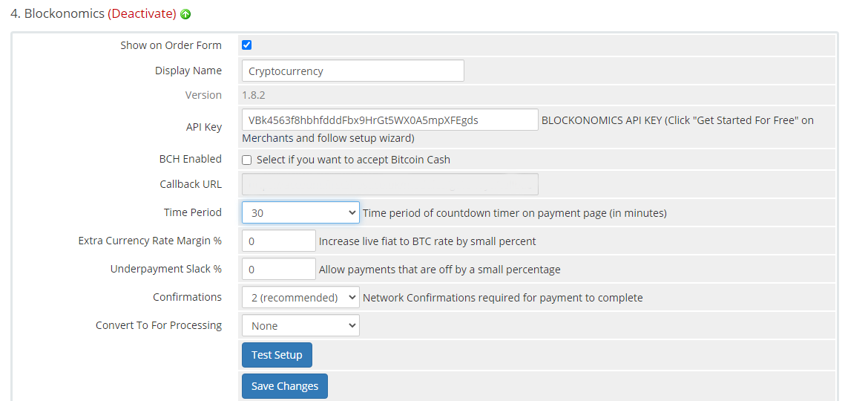Click the Extra Currency Rate Margin field
Image resolution: width=868 pixels, height=401 pixels.
(279, 241)
